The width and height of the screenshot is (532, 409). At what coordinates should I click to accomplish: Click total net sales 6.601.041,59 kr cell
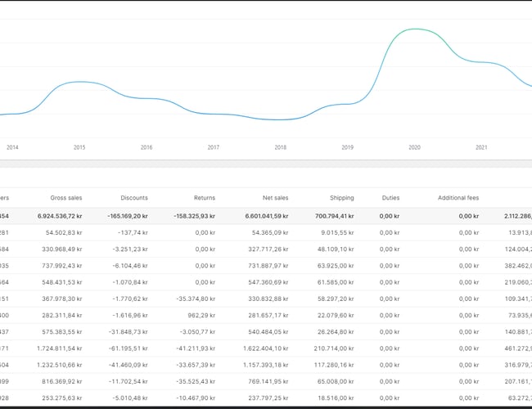point(260,216)
